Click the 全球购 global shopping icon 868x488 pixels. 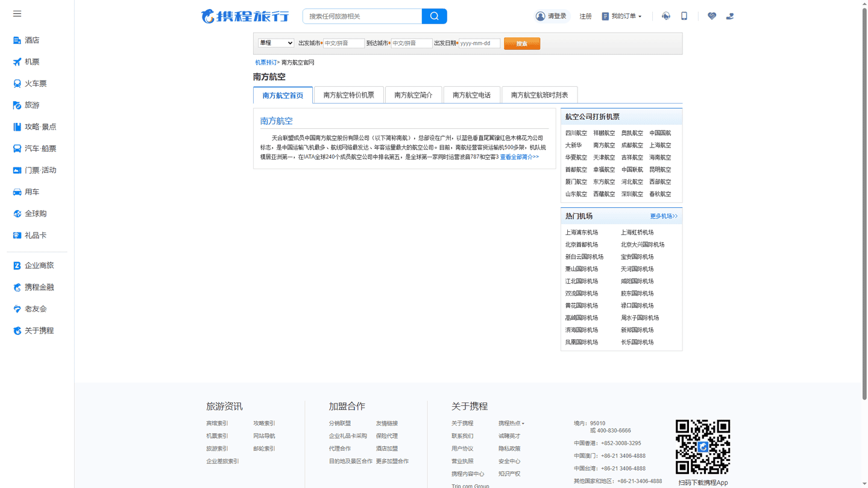17,214
